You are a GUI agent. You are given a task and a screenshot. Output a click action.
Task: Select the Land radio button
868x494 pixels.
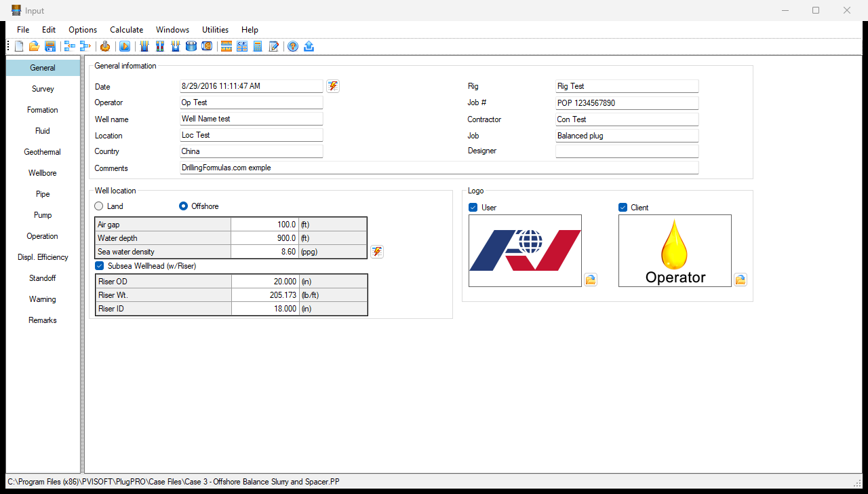tap(99, 206)
